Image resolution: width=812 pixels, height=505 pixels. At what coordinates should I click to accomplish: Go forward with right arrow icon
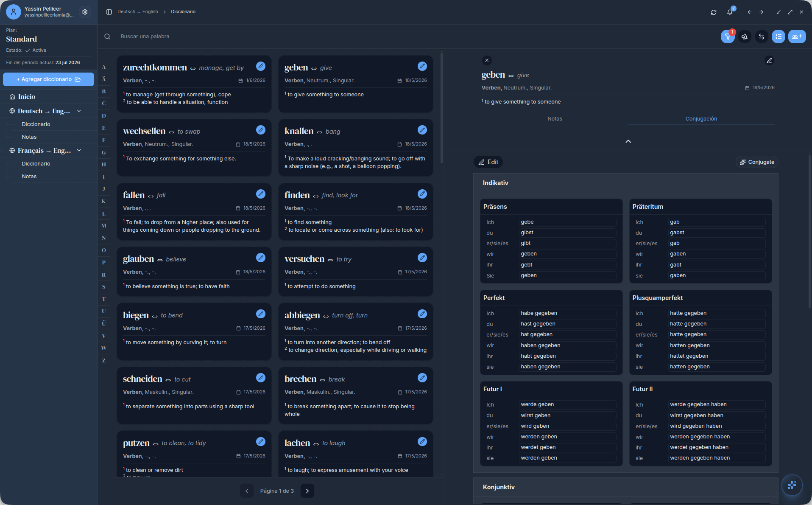(762, 12)
